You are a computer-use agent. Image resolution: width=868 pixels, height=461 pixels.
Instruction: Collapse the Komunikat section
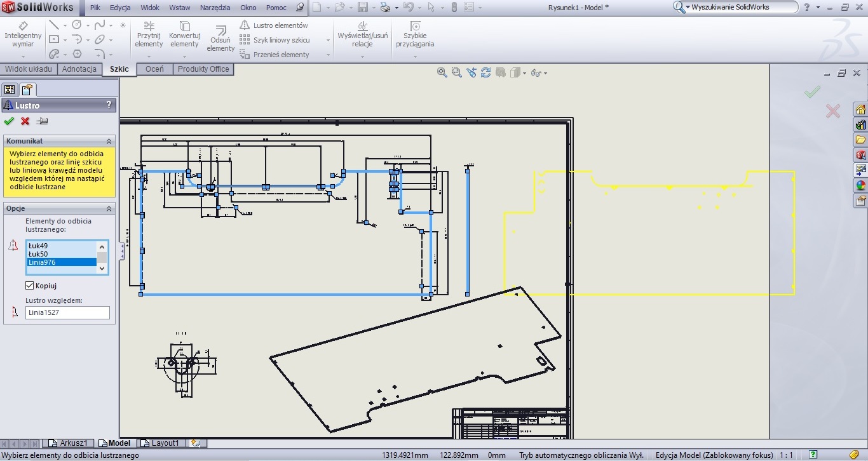[x=109, y=141]
